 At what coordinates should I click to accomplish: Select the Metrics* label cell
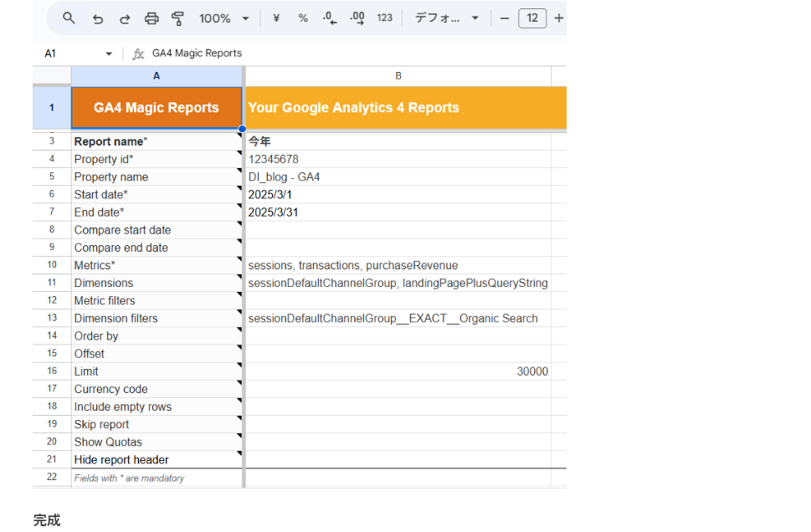(x=157, y=265)
